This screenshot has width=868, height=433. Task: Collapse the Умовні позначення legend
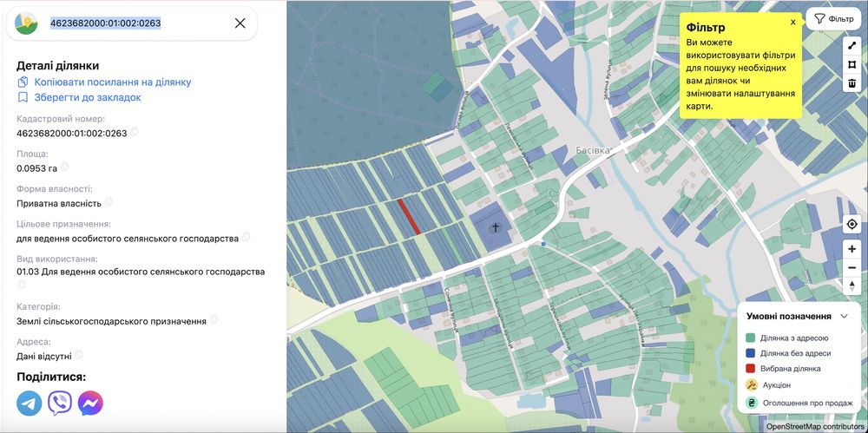[x=844, y=317]
